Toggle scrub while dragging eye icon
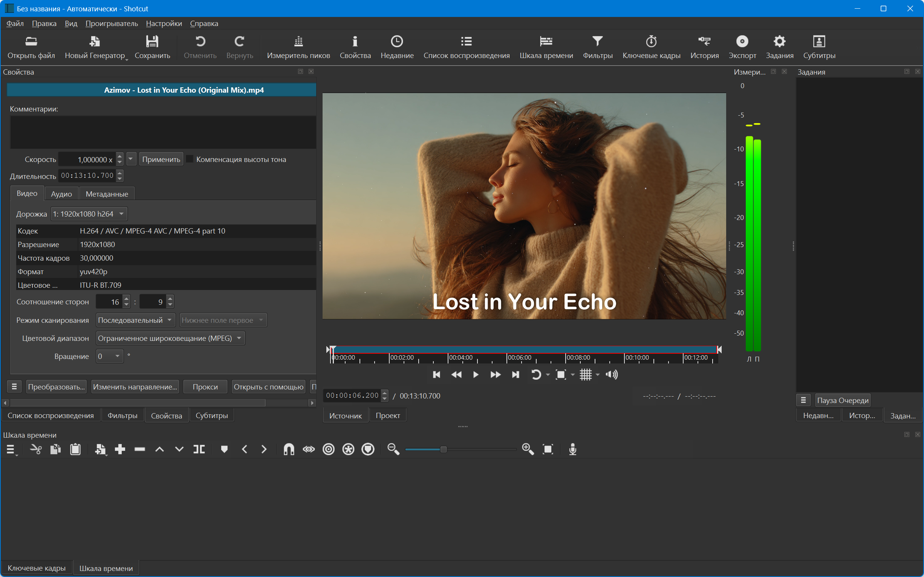The image size is (924, 577). click(x=309, y=449)
